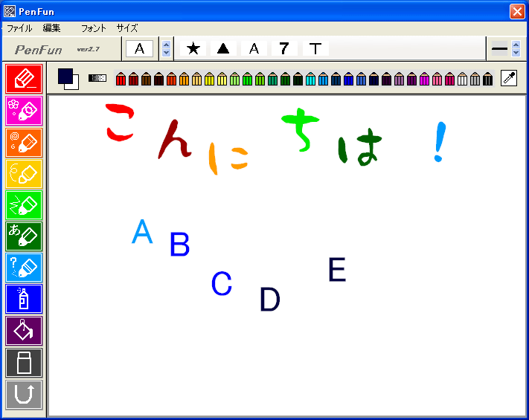Image resolution: width=529 pixels, height=420 pixels.
Task: Open the サイズ menu
Action: (127, 28)
